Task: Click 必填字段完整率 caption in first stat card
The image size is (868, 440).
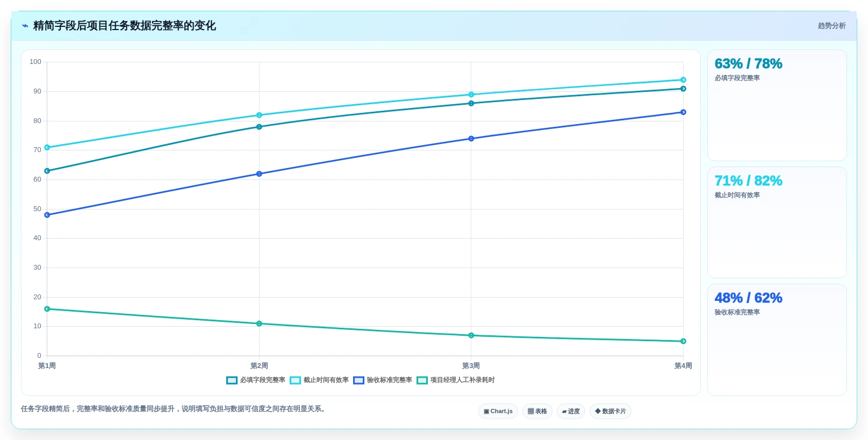Action: pos(737,78)
